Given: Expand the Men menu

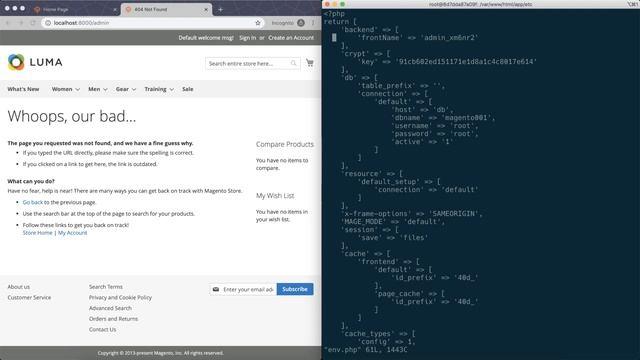Looking at the screenshot, I should (x=98, y=89).
